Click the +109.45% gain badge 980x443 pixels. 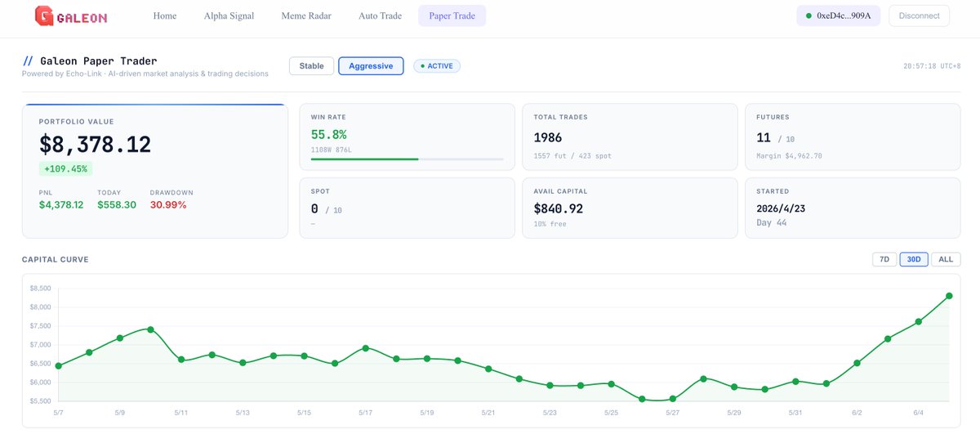coord(66,168)
